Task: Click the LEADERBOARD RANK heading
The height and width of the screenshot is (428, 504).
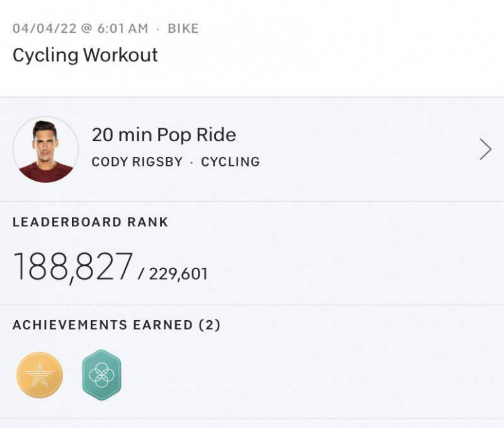Action: coord(91,222)
